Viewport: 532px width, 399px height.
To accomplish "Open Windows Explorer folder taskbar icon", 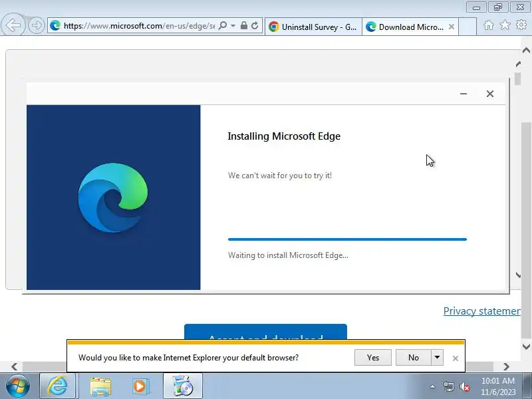I will pos(100,386).
